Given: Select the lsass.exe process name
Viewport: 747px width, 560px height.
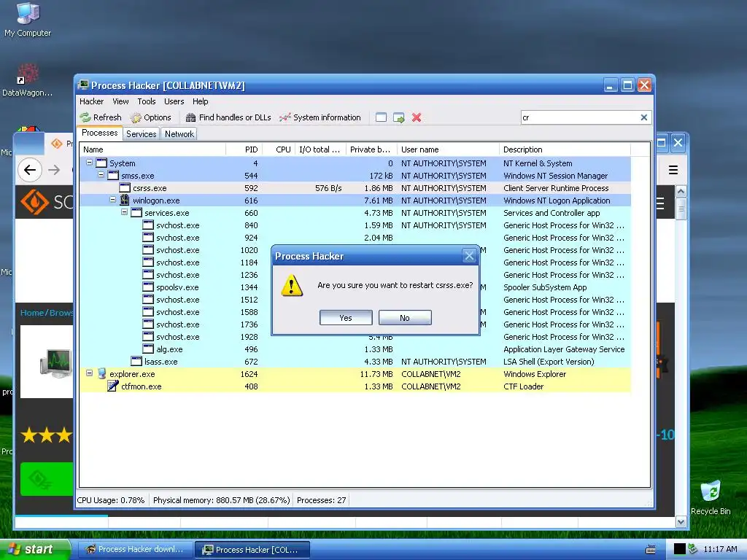Looking at the screenshot, I should click(161, 362).
